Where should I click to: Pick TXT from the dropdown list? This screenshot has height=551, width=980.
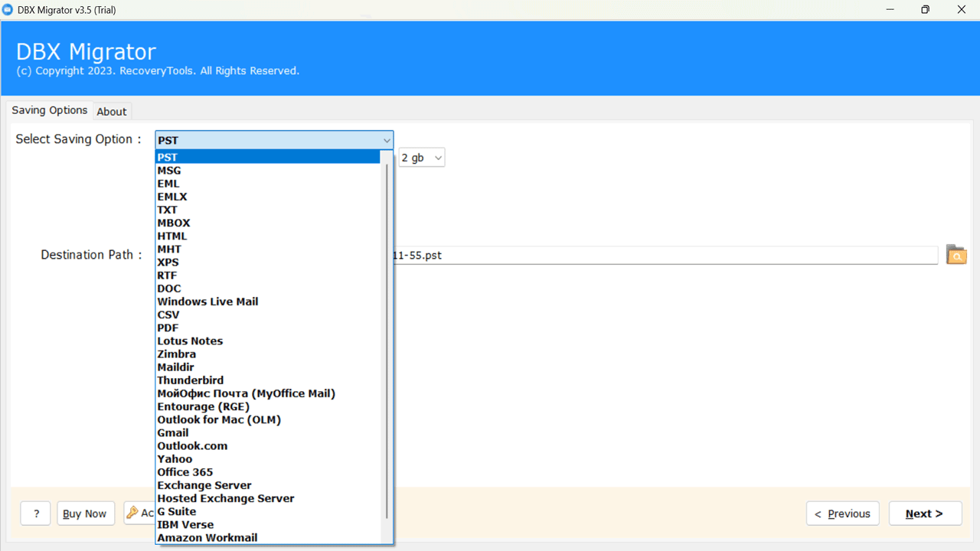268,210
